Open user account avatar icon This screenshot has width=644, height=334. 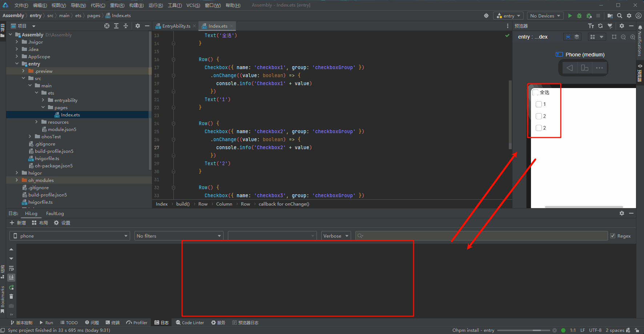(x=639, y=16)
